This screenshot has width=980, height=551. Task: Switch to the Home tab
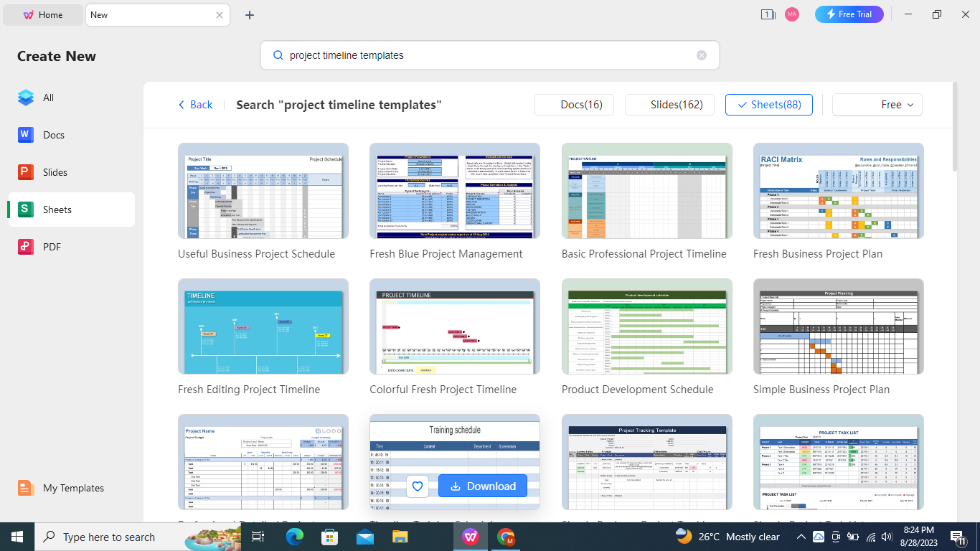[43, 14]
